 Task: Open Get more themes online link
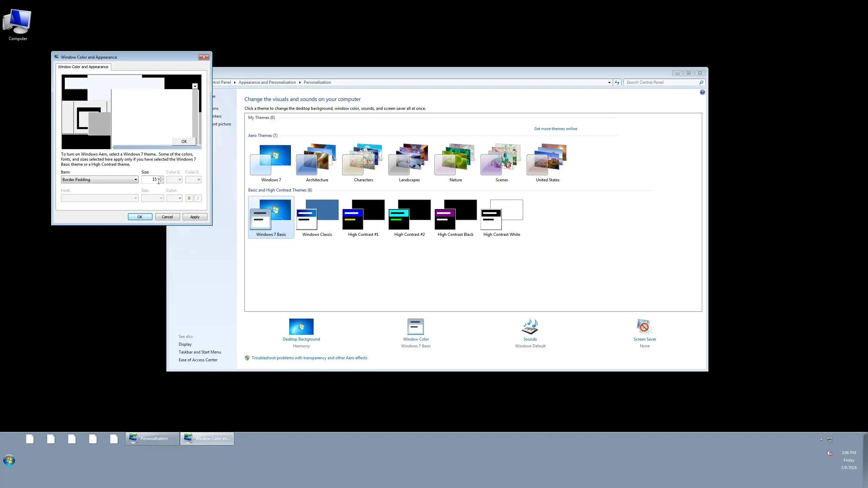(x=555, y=129)
